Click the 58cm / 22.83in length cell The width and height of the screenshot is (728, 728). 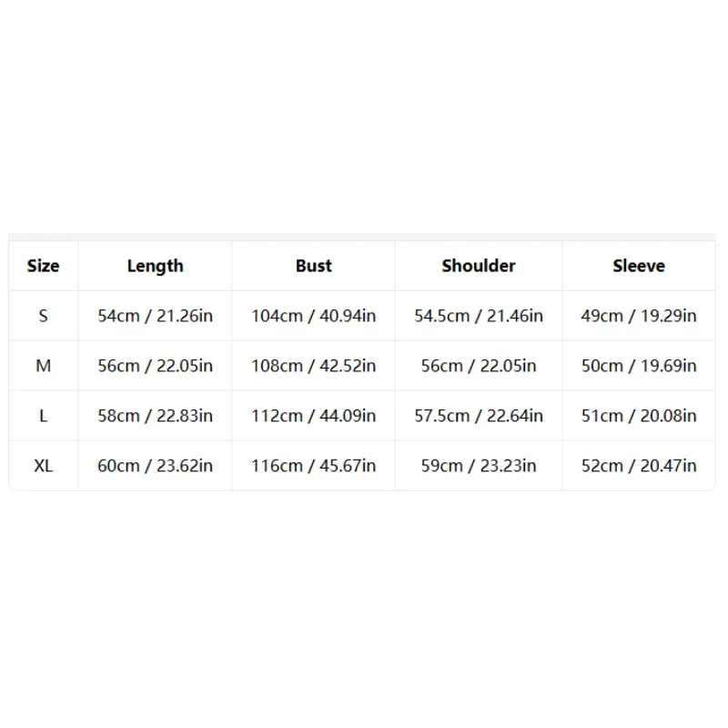click(x=156, y=416)
